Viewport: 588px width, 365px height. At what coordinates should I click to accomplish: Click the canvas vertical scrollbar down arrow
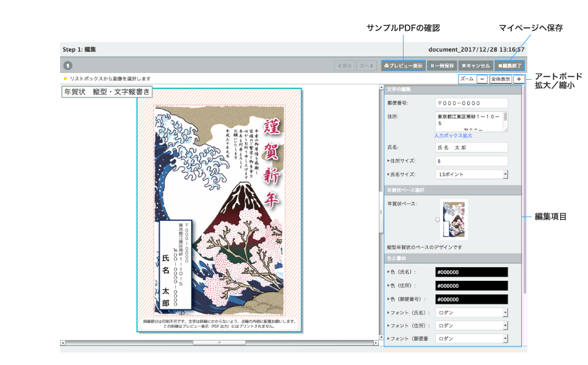point(381,337)
